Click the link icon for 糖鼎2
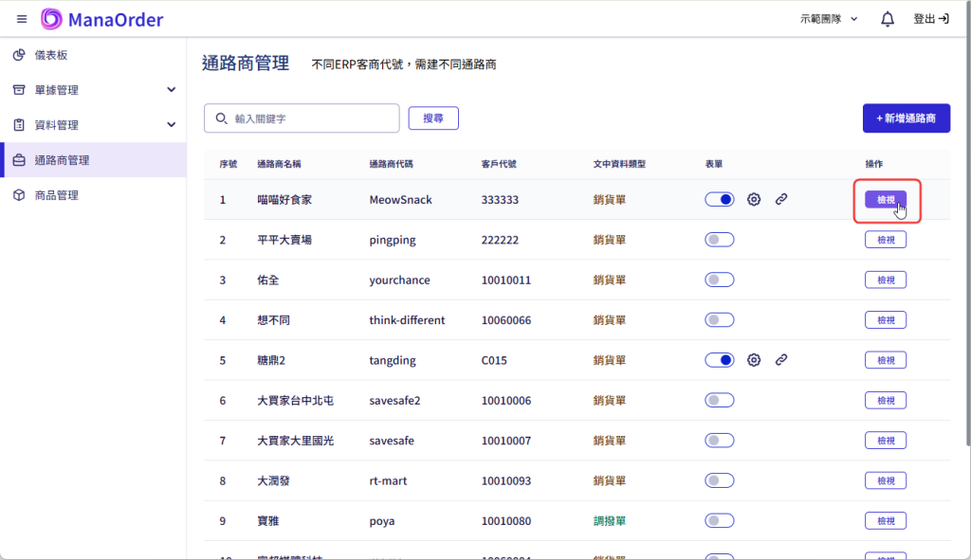Screen dimensions: 971x560 click(x=781, y=360)
